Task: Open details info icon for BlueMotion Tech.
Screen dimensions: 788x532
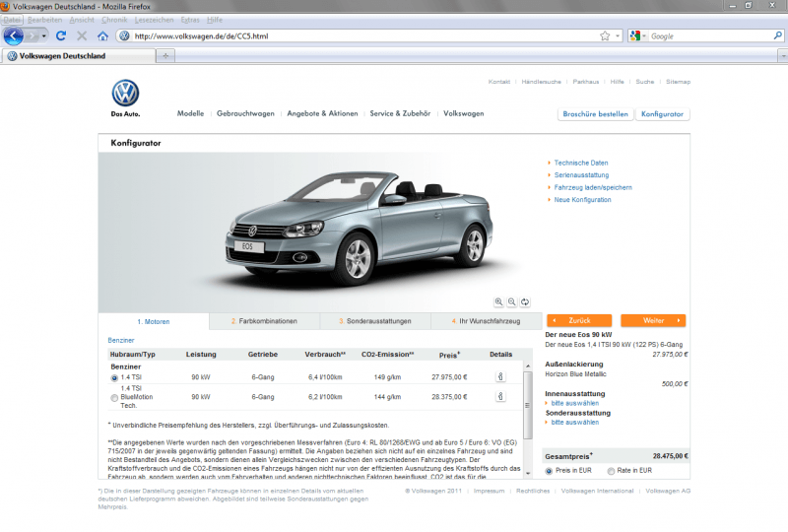Action: click(500, 396)
